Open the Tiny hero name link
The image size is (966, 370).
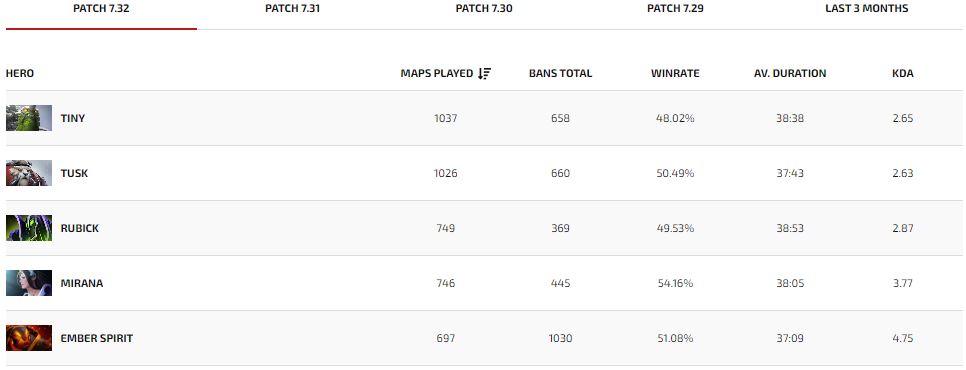pos(73,118)
